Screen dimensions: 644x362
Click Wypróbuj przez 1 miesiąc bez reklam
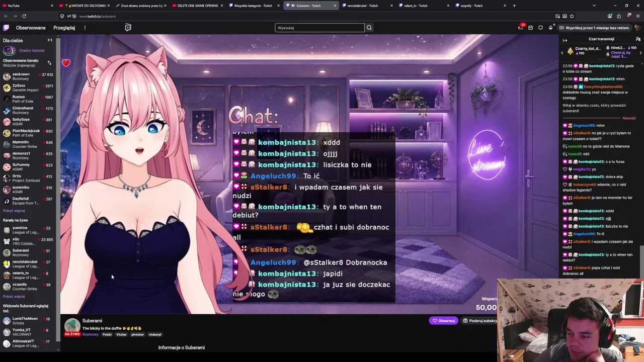[594, 28]
